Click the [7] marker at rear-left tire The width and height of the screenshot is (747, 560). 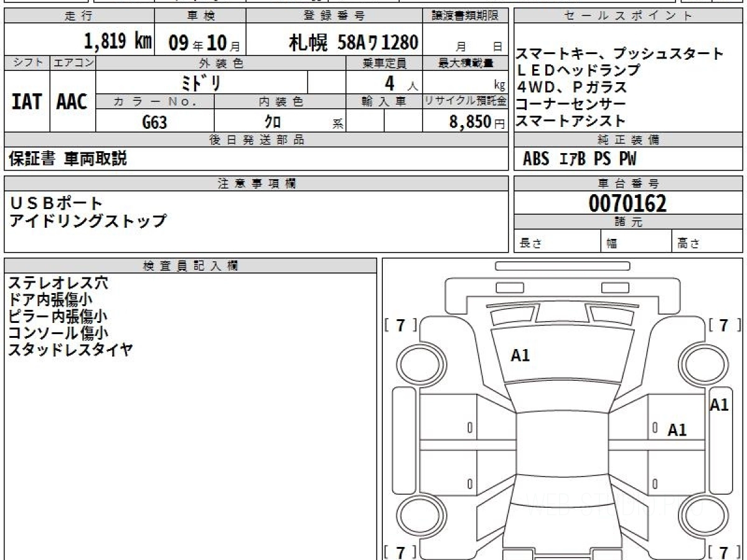pyautogui.click(x=402, y=551)
